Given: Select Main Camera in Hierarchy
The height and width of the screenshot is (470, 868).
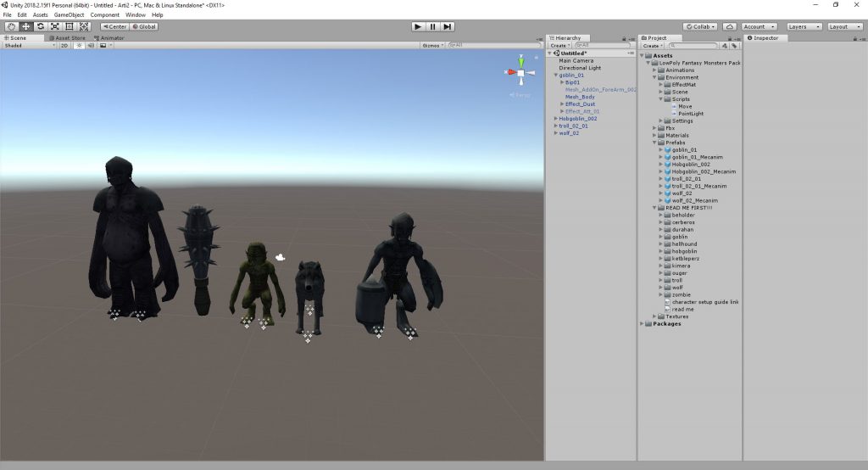Looking at the screenshot, I should coord(576,60).
